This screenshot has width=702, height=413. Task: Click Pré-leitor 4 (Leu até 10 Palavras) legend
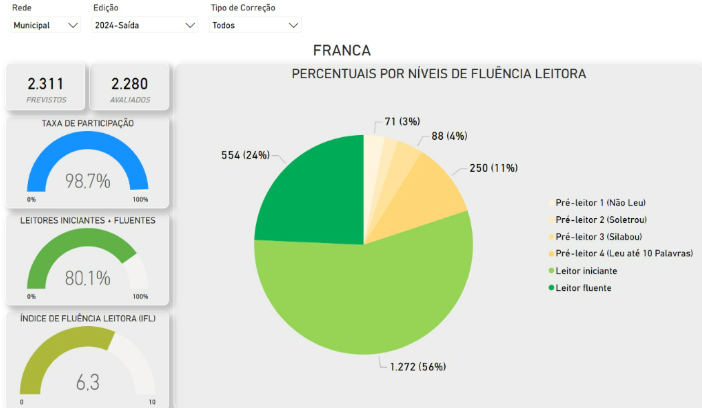623,253
